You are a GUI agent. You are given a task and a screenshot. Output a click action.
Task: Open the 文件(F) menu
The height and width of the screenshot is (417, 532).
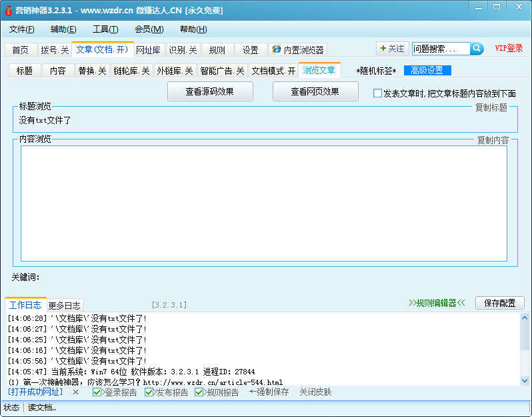[x=22, y=29]
